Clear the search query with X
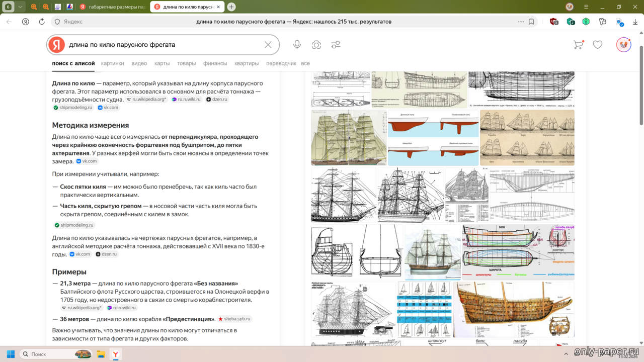The width and height of the screenshot is (644, 362). (268, 45)
